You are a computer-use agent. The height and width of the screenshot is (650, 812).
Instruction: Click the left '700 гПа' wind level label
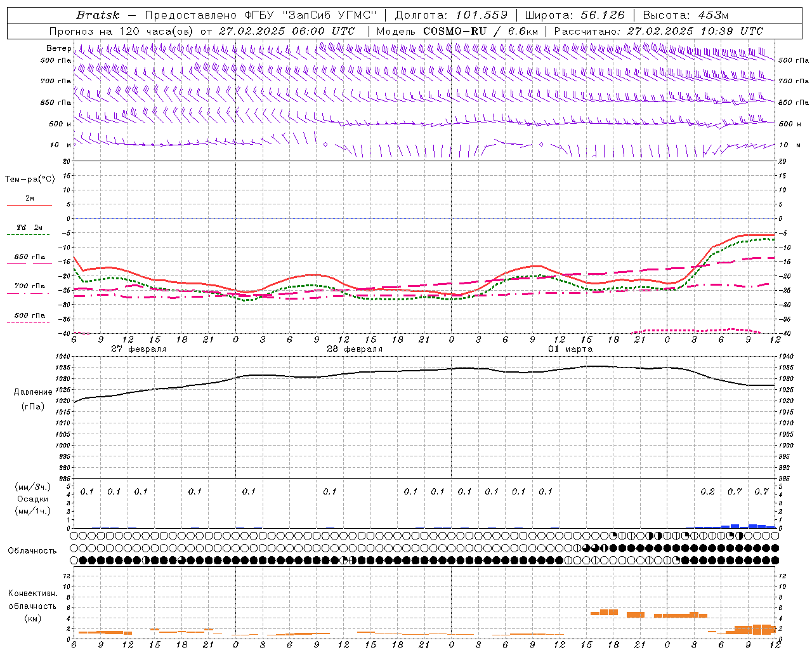[x=56, y=81]
